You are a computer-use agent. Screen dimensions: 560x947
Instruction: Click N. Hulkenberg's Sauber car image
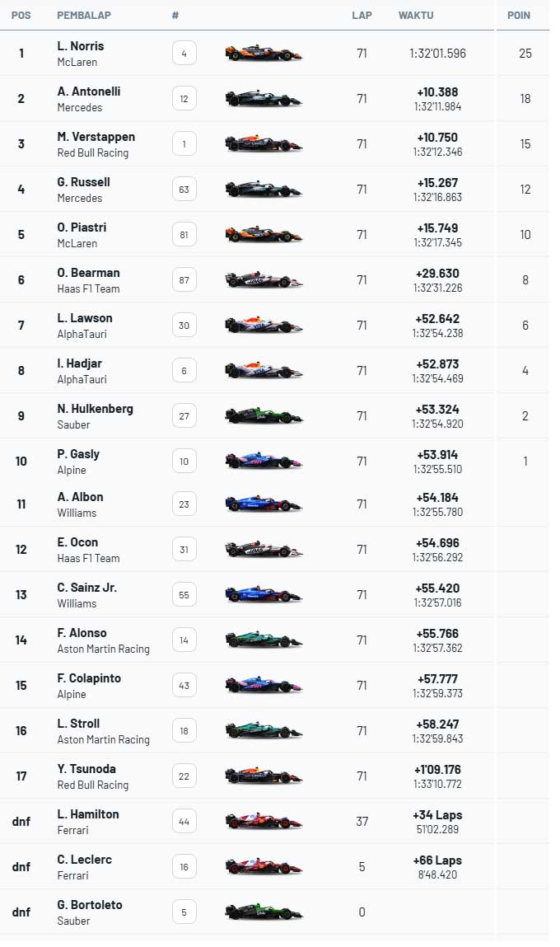pyautogui.click(x=264, y=416)
